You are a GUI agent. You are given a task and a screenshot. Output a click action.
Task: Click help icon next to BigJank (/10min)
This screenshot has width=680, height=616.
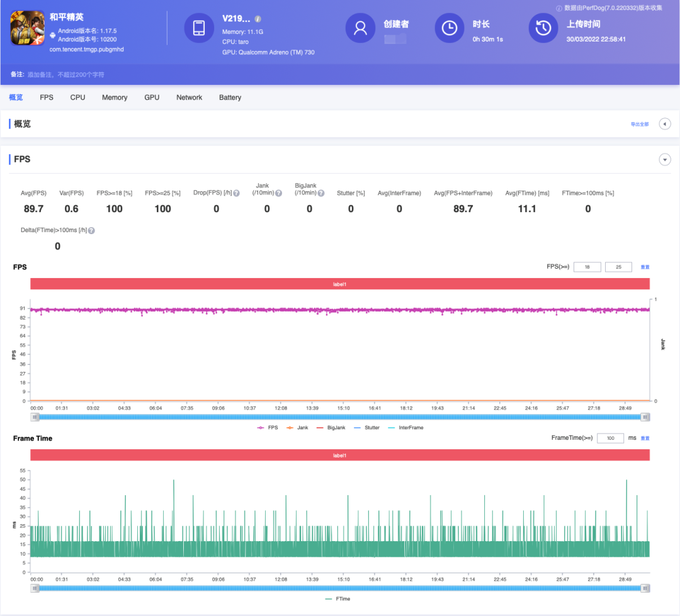click(320, 193)
